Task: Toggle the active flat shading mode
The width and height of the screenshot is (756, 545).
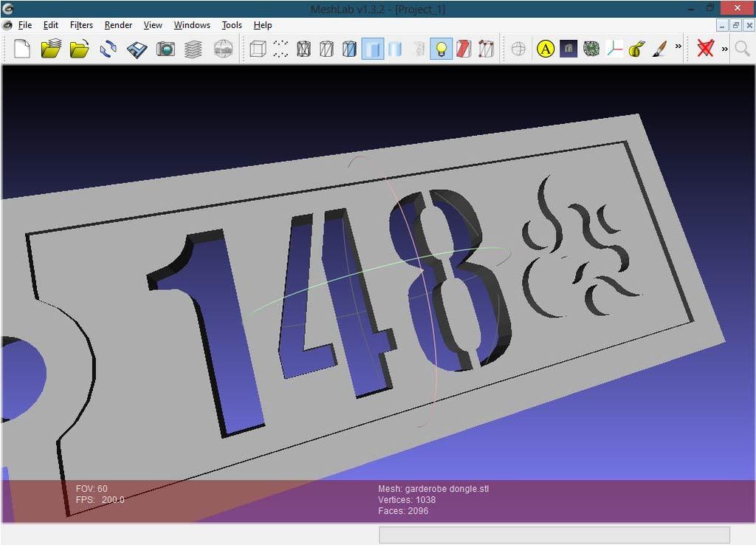Action: coord(373,49)
